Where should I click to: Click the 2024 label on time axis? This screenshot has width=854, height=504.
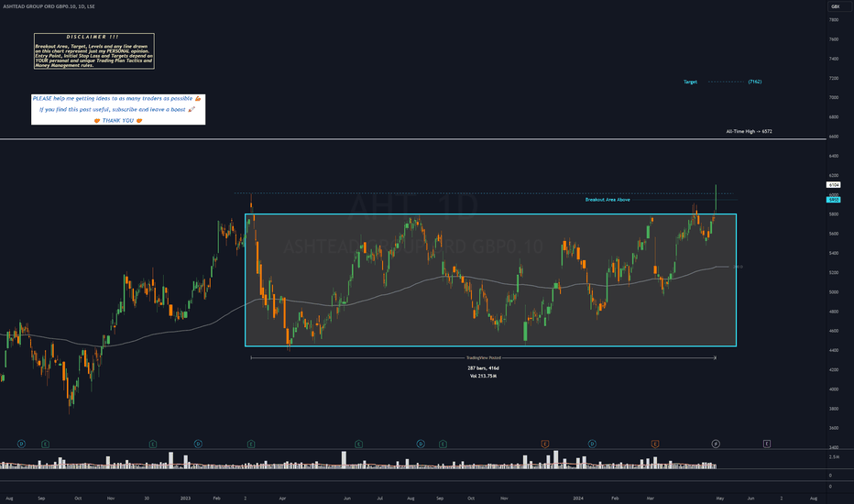578,498
